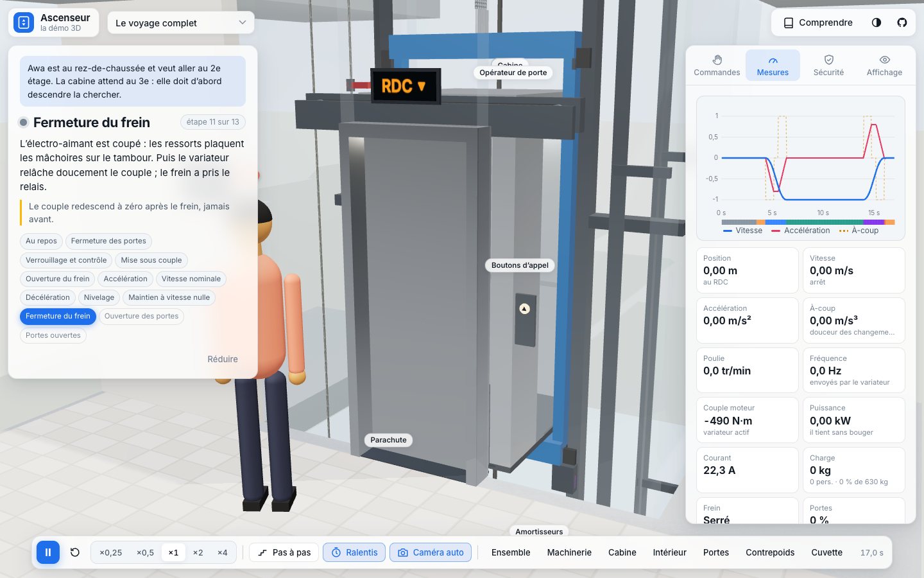Open the 'Le voyage complet' scenario dropdown
This screenshot has width=924, height=578.
pyautogui.click(x=181, y=22)
